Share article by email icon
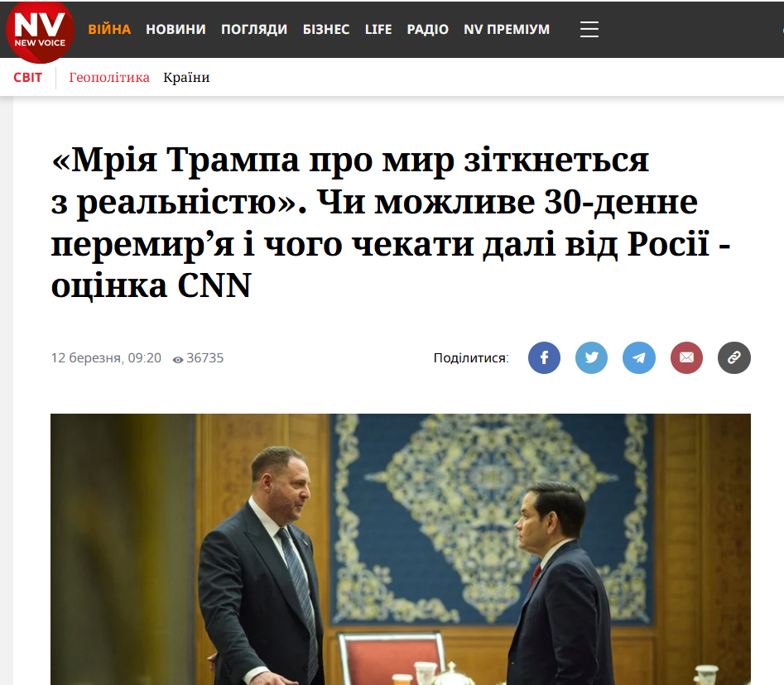784x685 pixels. click(686, 357)
